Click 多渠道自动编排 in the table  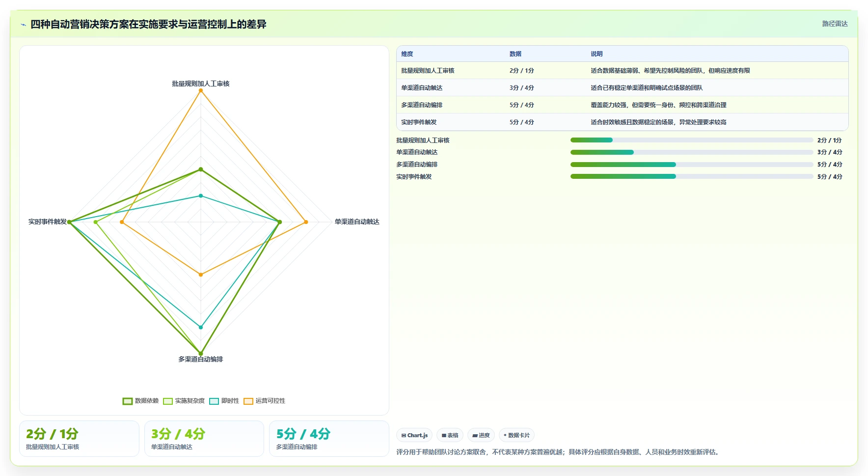422,105
